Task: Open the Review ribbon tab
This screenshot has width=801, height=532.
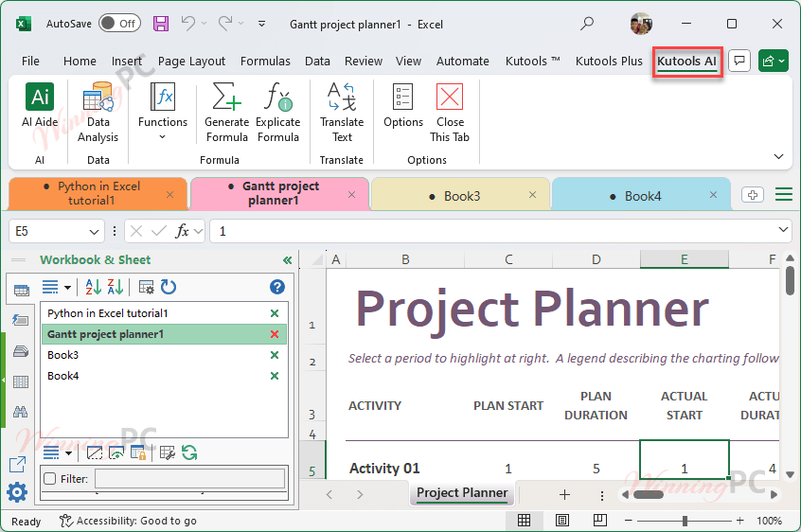Action: pyautogui.click(x=364, y=62)
